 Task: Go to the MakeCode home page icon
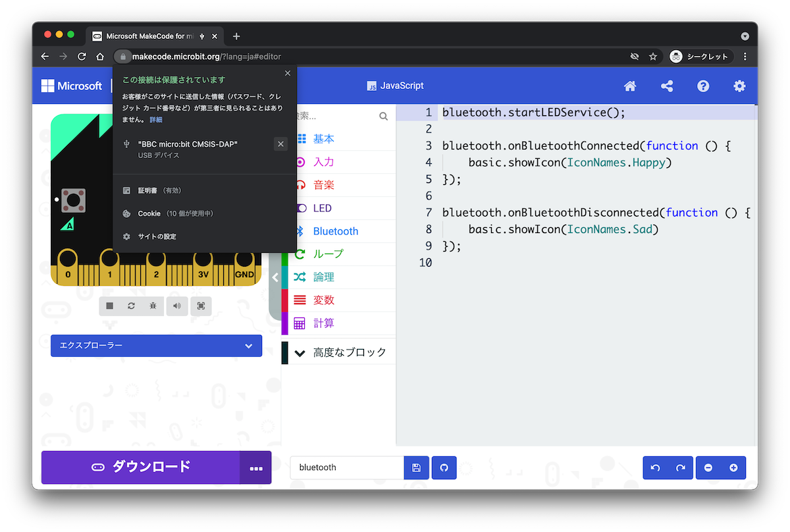tap(630, 86)
